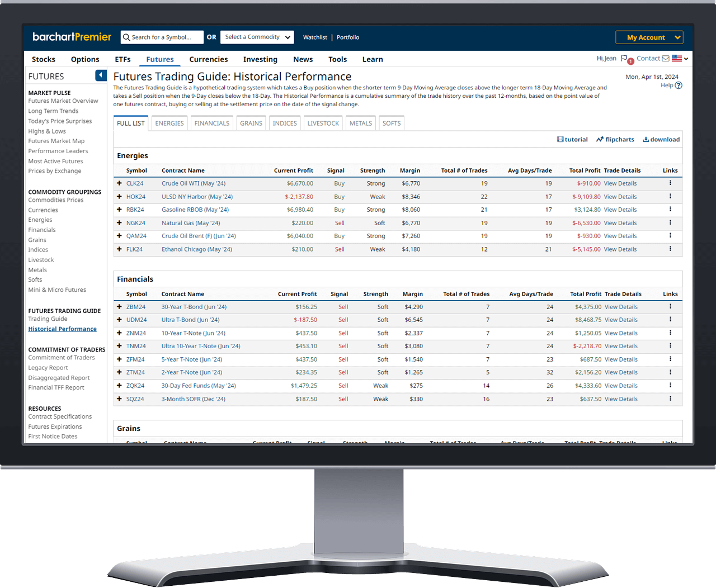Viewport: 716px width, 588px height.
Task: Open links menu for ZQK24 row
Action: pos(670,385)
